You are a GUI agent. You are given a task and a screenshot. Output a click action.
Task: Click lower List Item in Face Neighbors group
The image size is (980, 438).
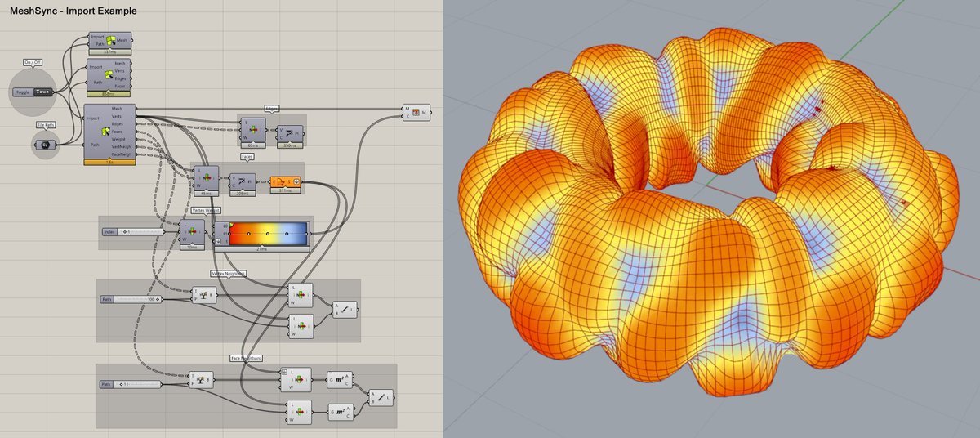298,411
